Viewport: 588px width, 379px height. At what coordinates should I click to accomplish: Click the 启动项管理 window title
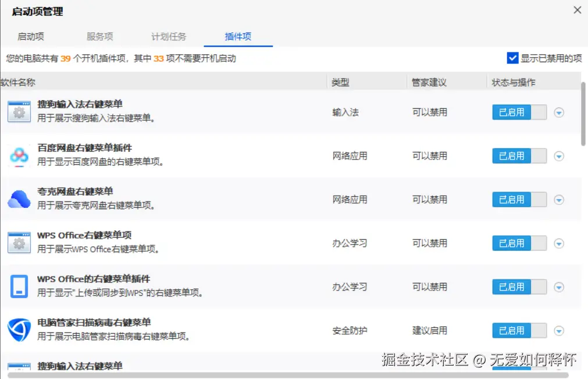point(37,12)
